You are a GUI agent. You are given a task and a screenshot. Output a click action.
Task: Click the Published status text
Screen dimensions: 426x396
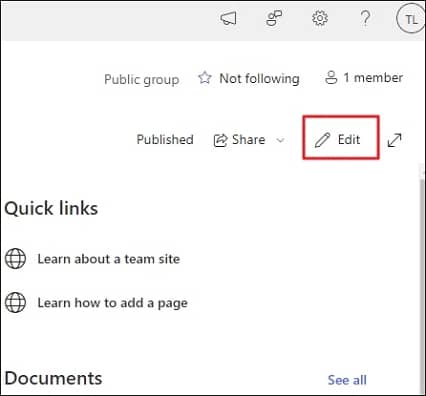click(165, 139)
